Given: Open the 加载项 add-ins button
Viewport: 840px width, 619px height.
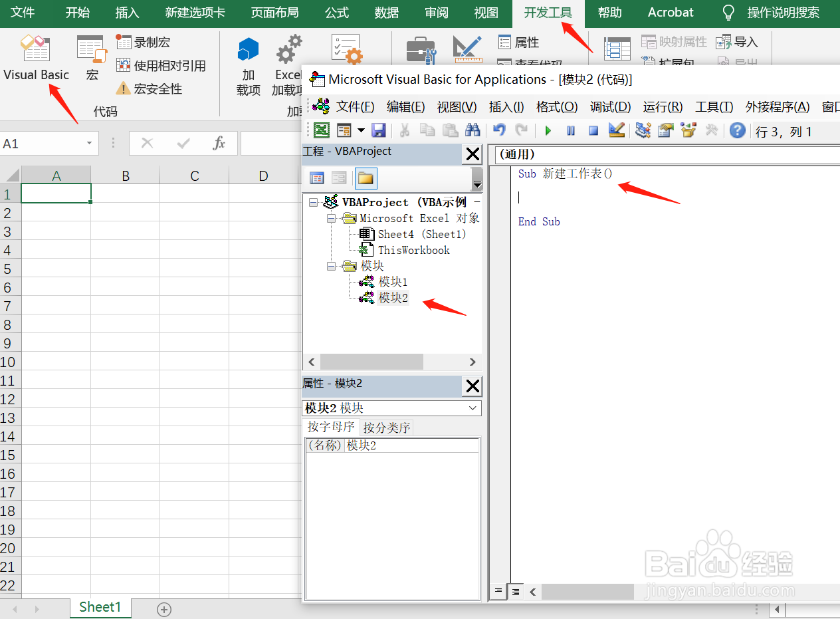Looking at the screenshot, I should (249, 66).
